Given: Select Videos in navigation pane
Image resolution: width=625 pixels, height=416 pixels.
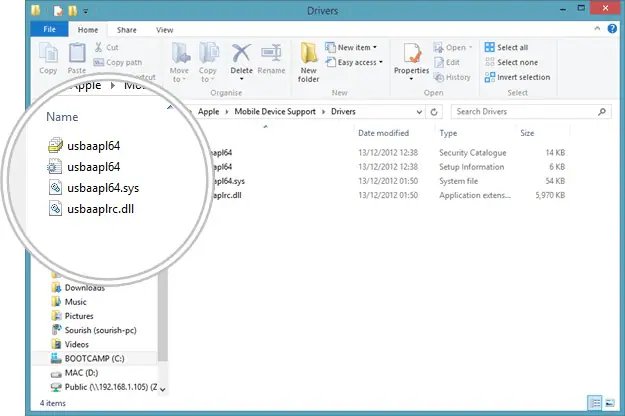Looking at the screenshot, I should pyautogui.click(x=77, y=344).
